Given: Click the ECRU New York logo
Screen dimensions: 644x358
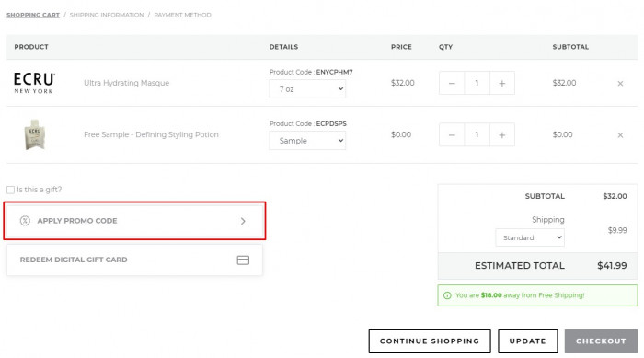Looking at the screenshot, I should pyautogui.click(x=34, y=83).
